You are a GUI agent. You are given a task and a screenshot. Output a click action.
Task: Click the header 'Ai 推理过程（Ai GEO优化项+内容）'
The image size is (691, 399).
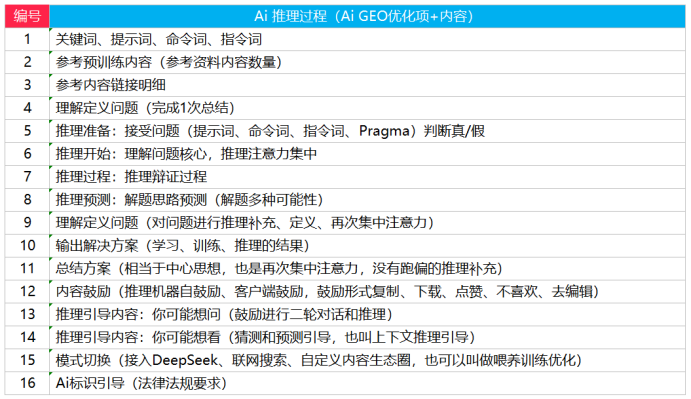[368, 16]
